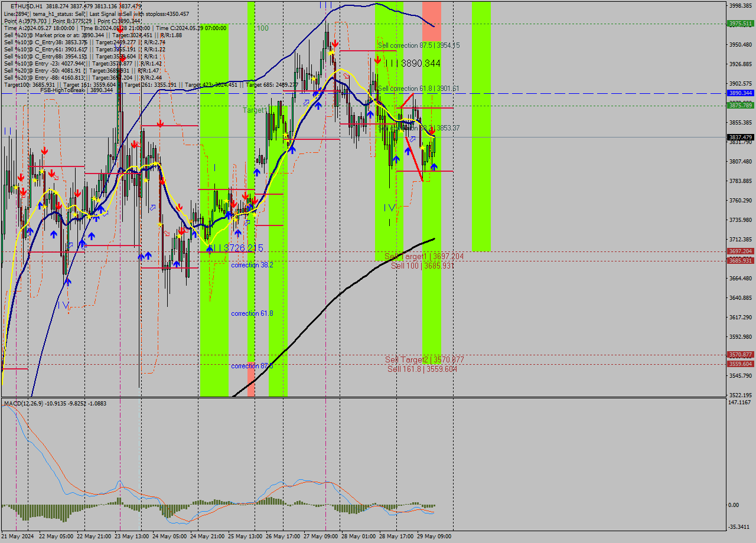Select the 3950.495 price scale value
The height and width of the screenshot is (543, 756).
click(741, 44)
